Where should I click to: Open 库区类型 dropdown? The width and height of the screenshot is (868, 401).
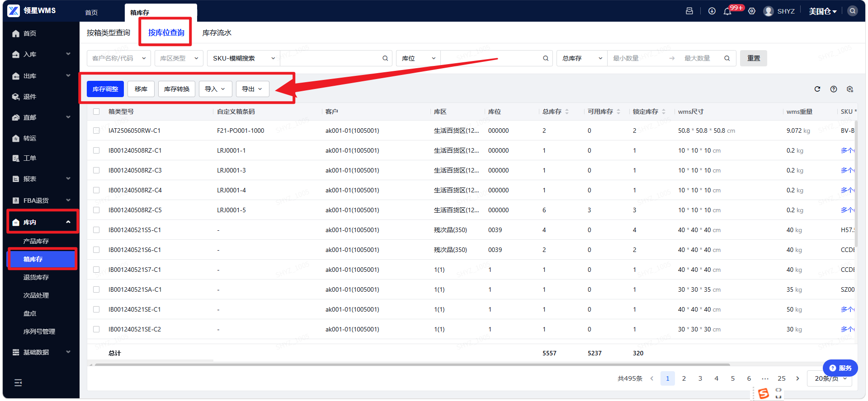coord(179,58)
